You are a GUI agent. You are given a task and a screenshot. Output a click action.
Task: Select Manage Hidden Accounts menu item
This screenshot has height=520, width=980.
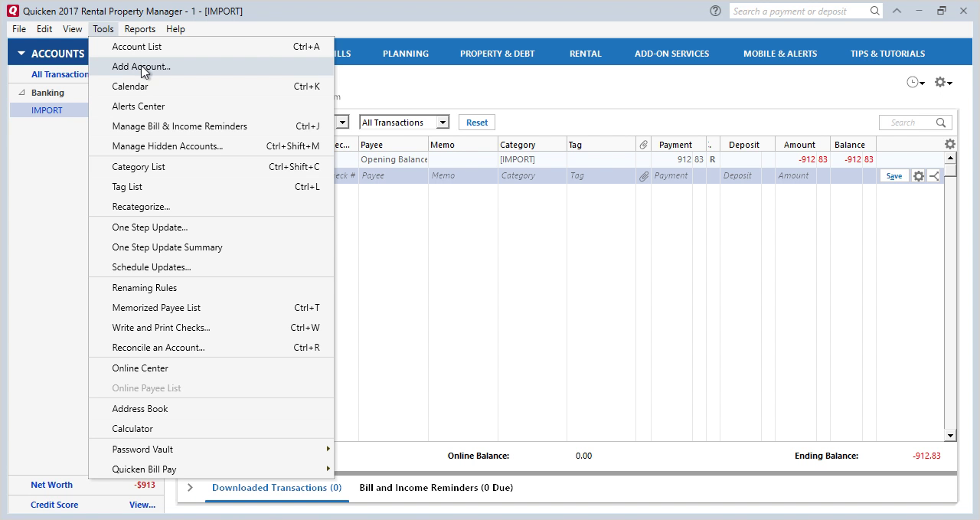pos(211,146)
